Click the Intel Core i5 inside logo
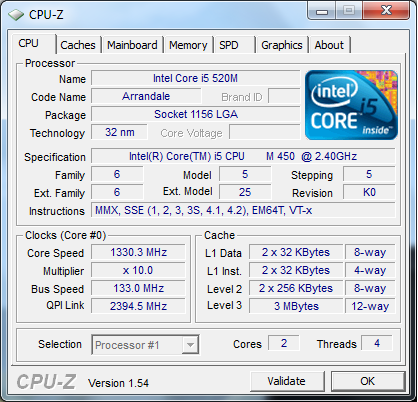Image resolution: width=418 pixels, height=402 pixels. tap(351, 105)
